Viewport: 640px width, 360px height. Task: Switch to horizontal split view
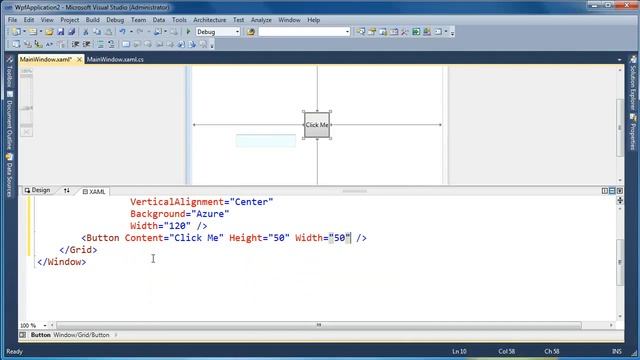612,191
